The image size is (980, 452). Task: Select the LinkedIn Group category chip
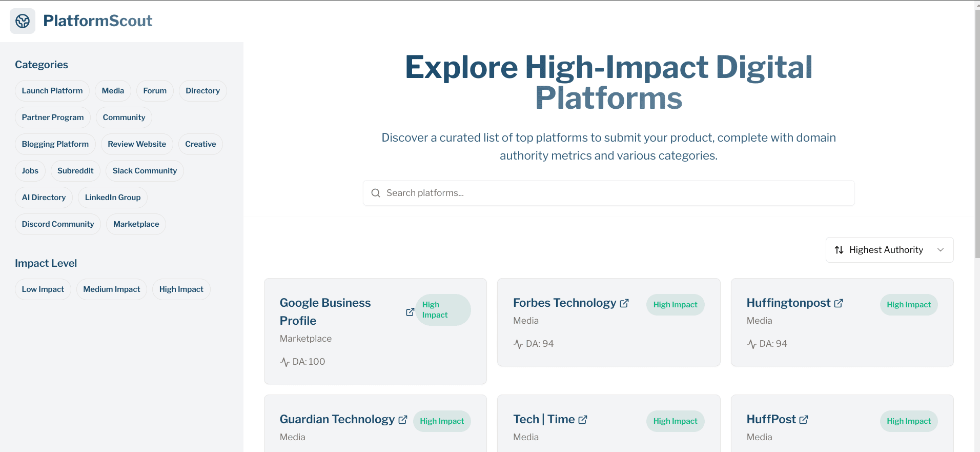(113, 198)
